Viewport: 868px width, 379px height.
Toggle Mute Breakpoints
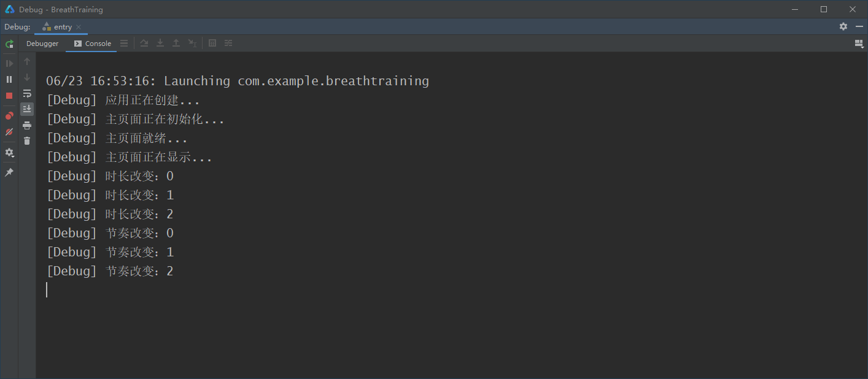[x=9, y=132]
